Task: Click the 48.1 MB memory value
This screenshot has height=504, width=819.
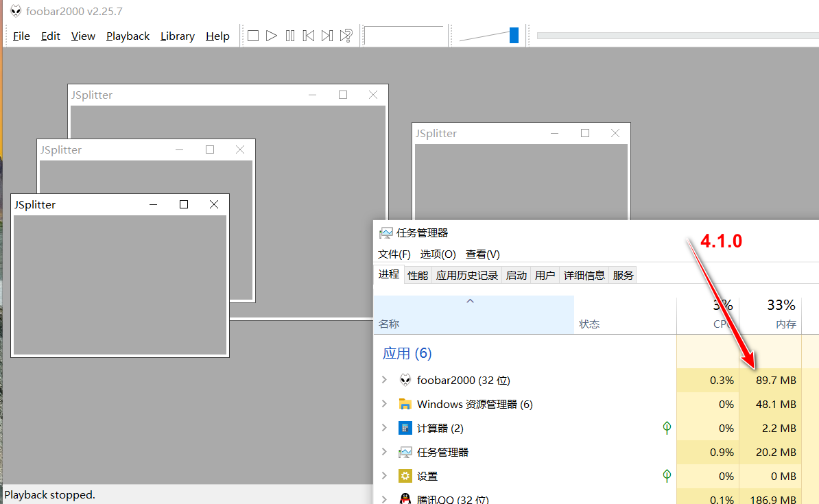Action: point(776,405)
